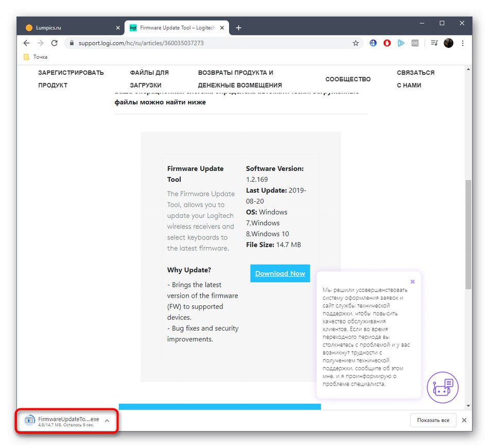Open ВОЗВРАТЫ ПРОДУКТА И ДЕНЕЖНЫЕ ВОЗМЕЩЕНИЯ
The image size is (489, 448).
pos(240,79)
